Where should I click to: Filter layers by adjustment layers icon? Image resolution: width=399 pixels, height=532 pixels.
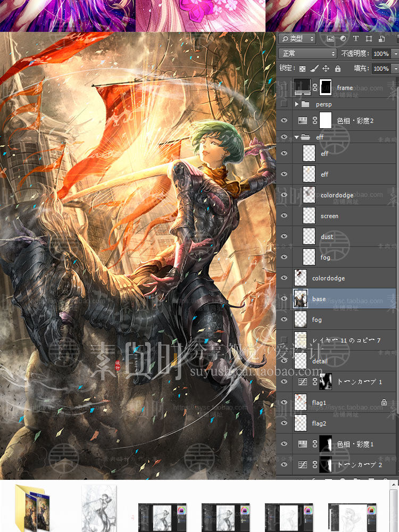(x=343, y=39)
